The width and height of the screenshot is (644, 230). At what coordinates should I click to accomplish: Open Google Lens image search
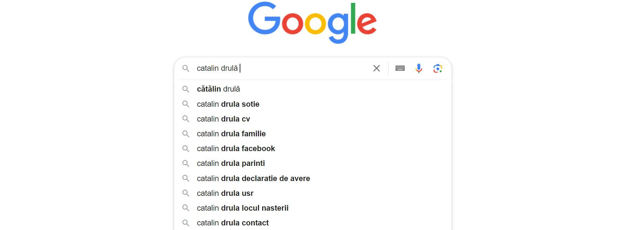coord(438,68)
